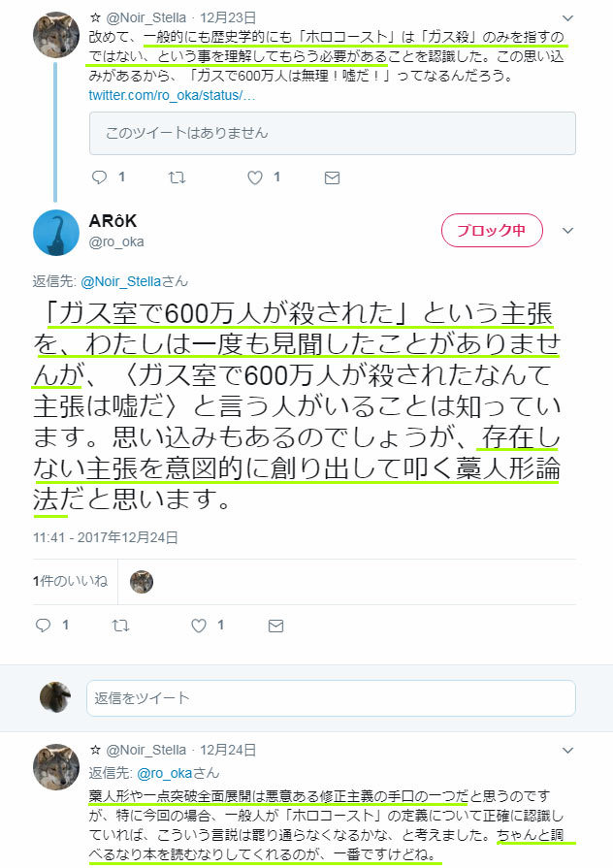This screenshot has height=868, width=613.
Task: Follow @ro_oka mention link in bottom reply
Action: tap(165, 773)
